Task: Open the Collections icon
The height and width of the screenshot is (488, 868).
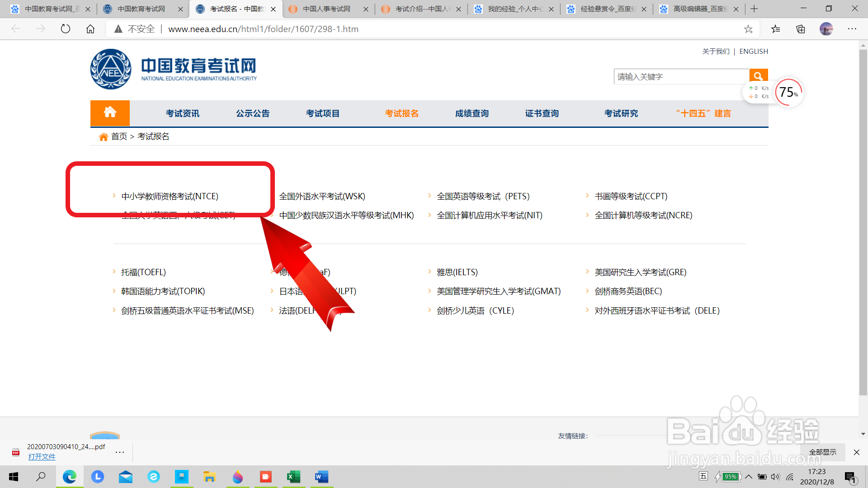Action: point(801,29)
